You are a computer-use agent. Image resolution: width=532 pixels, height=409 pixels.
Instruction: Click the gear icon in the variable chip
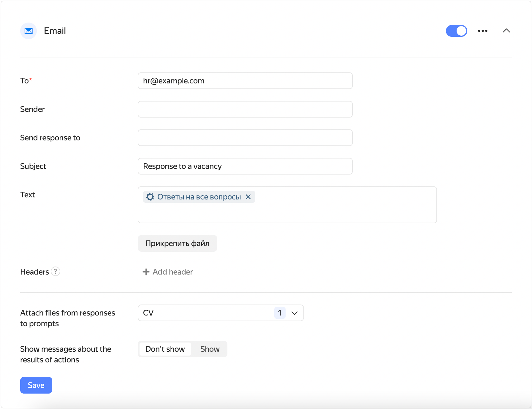point(150,197)
